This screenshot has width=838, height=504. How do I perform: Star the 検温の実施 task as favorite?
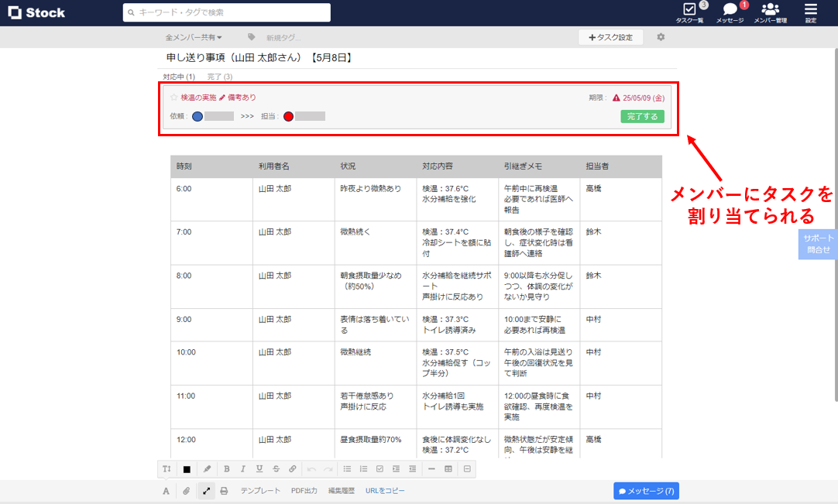[173, 98]
